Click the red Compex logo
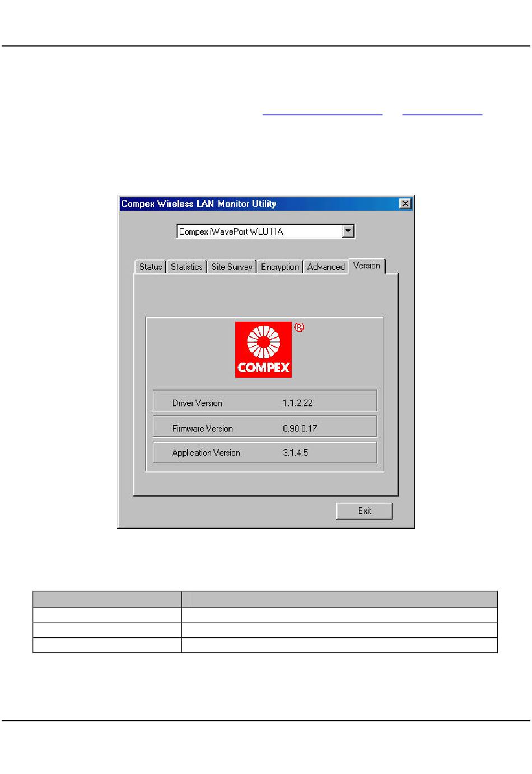 263,349
